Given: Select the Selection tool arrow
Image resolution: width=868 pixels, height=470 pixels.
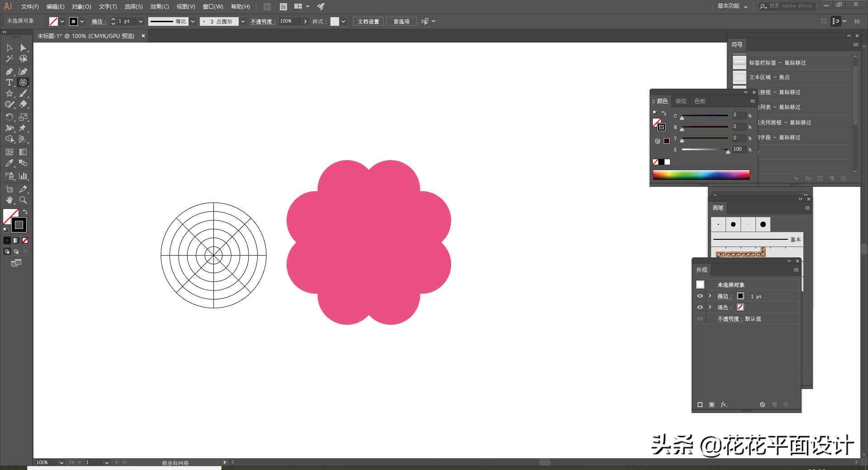Looking at the screenshot, I should tap(9, 47).
